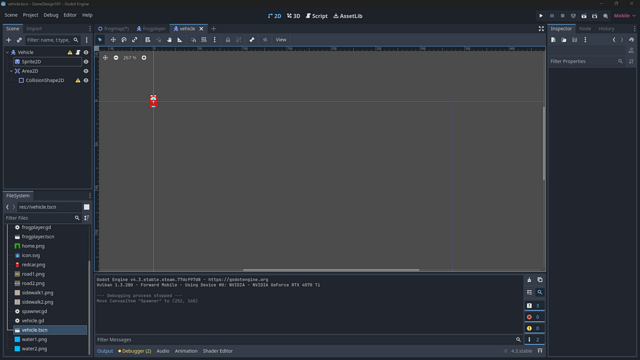This screenshot has height=360, width=640.
Task: Toggle Sprite2D visibility eye
Action: (86, 62)
